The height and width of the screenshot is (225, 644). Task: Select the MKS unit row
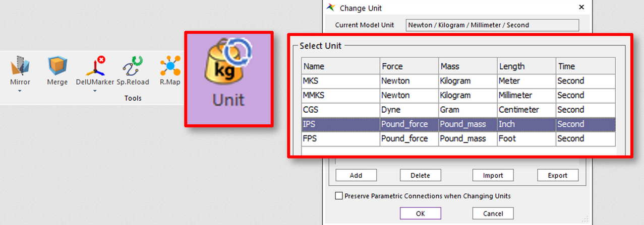coord(458,81)
